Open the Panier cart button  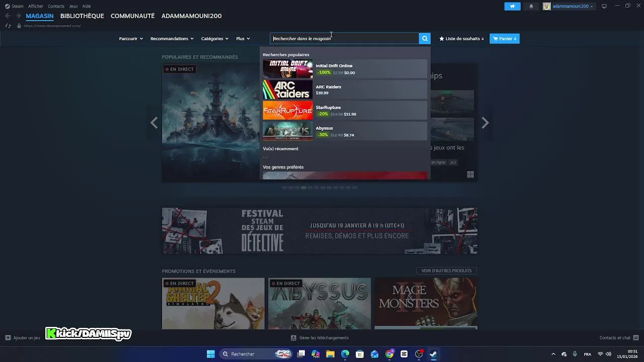pos(505,39)
